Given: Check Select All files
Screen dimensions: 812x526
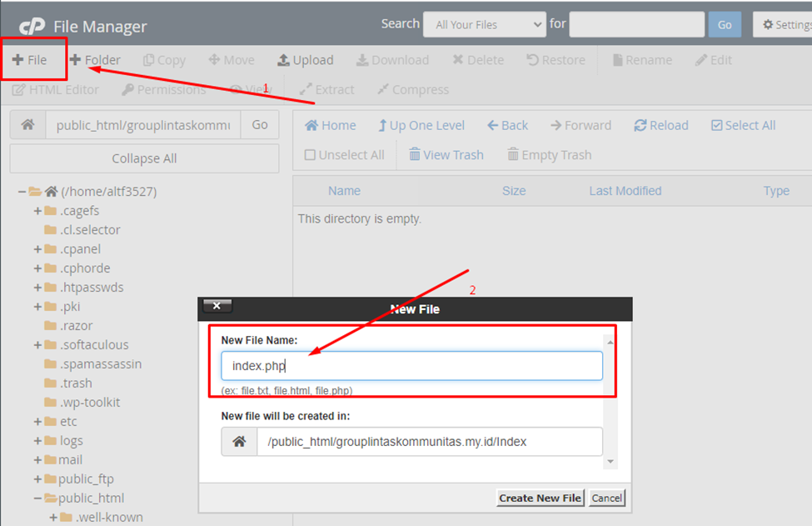Looking at the screenshot, I should tap(743, 125).
